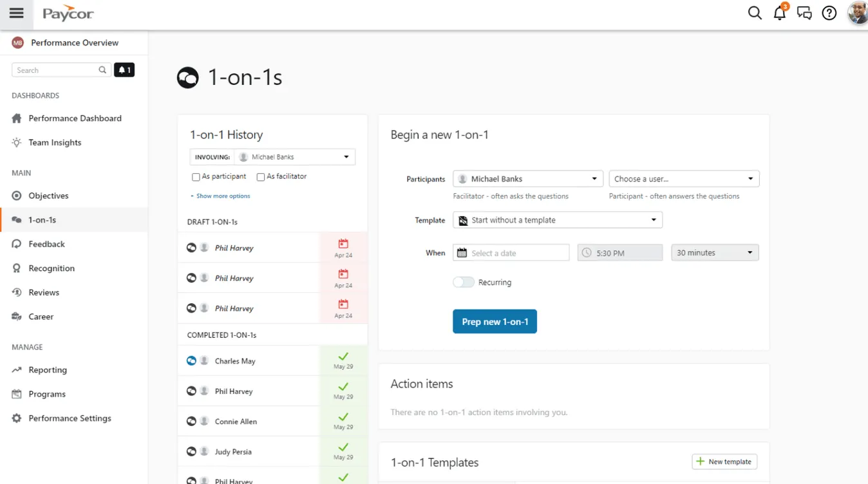Open the template dropdown
Viewport: 868px width, 484px height.
tap(558, 220)
